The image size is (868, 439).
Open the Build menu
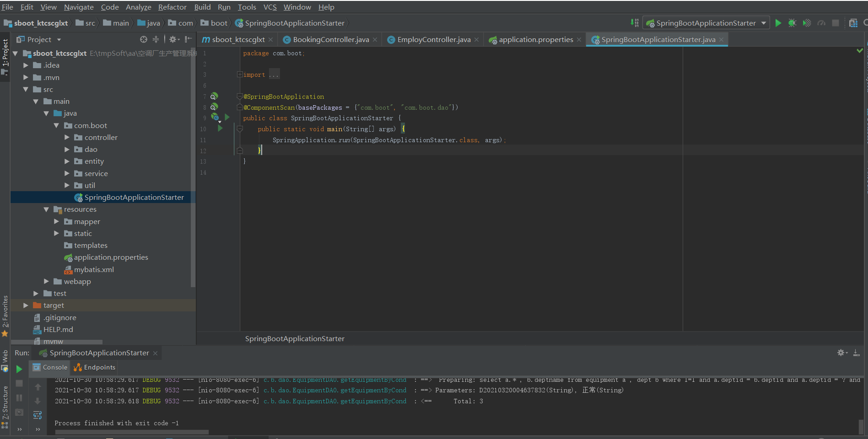tap(202, 7)
